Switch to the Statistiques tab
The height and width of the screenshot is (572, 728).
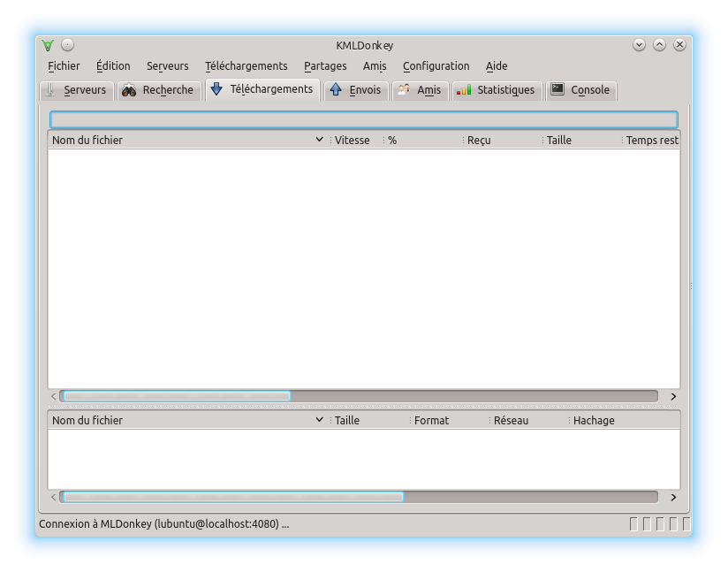coord(497,90)
